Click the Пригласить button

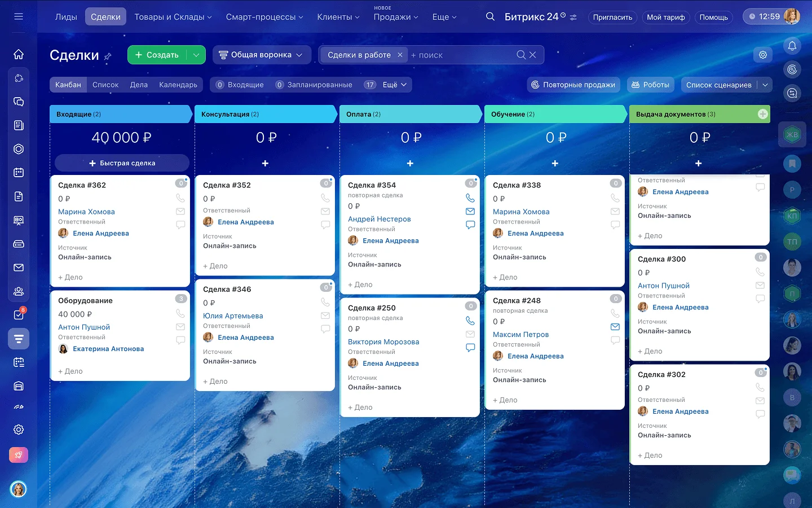tap(612, 17)
